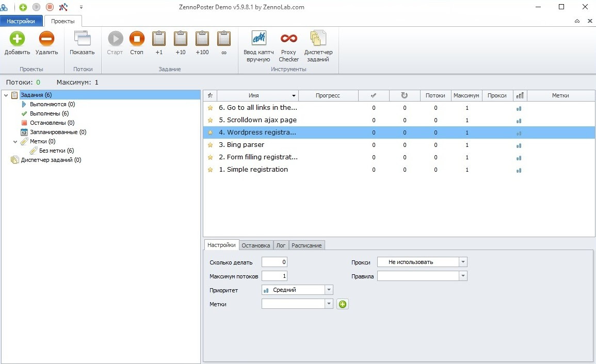Select the 1. Simple registration project
The height and width of the screenshot is (364, 596).
tap(399, 170)
